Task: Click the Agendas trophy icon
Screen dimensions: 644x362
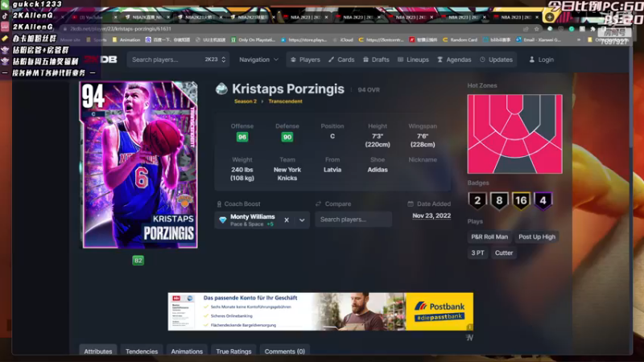Action: (x=440, y=60)
